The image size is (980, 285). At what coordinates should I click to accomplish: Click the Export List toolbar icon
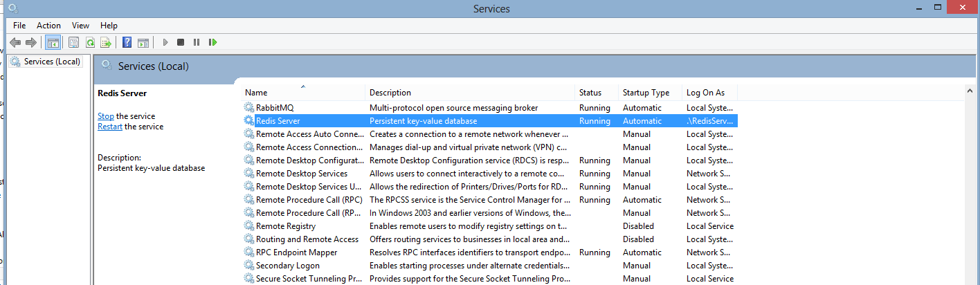pos(105,43)
